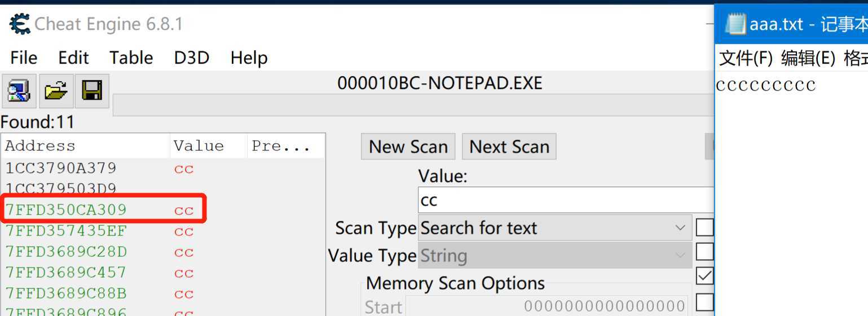Tick the checkbox beside Value Type dropdown
This screenshot has height=316, width=868.
pyautogui.click(x=704, y=252)
